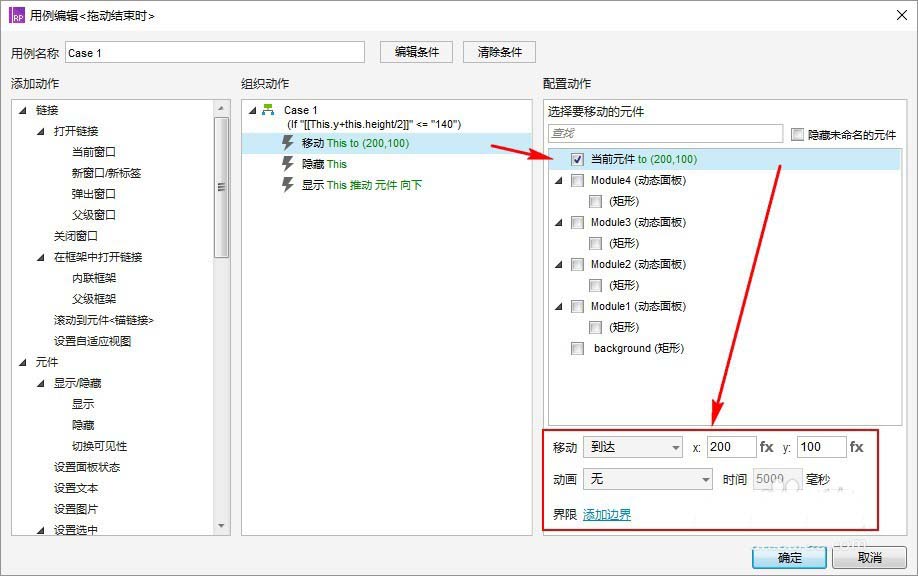Collapse Module3 dynamic panel node

pyautogui.click(x=559, y=222)
